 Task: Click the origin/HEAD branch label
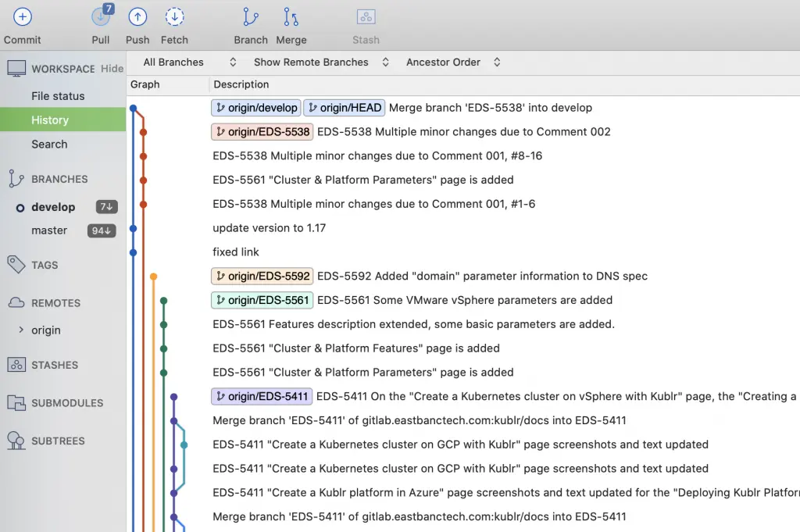pos(345,108)
